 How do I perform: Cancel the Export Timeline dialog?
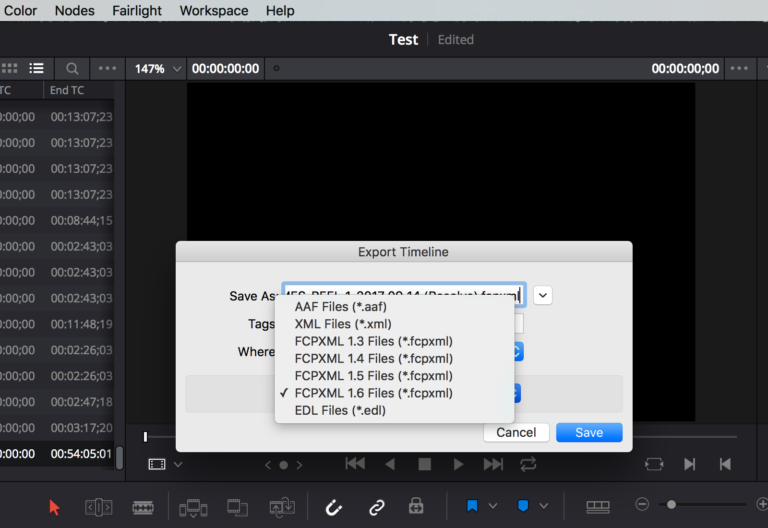pyautogui.click(x=516, y=432)
